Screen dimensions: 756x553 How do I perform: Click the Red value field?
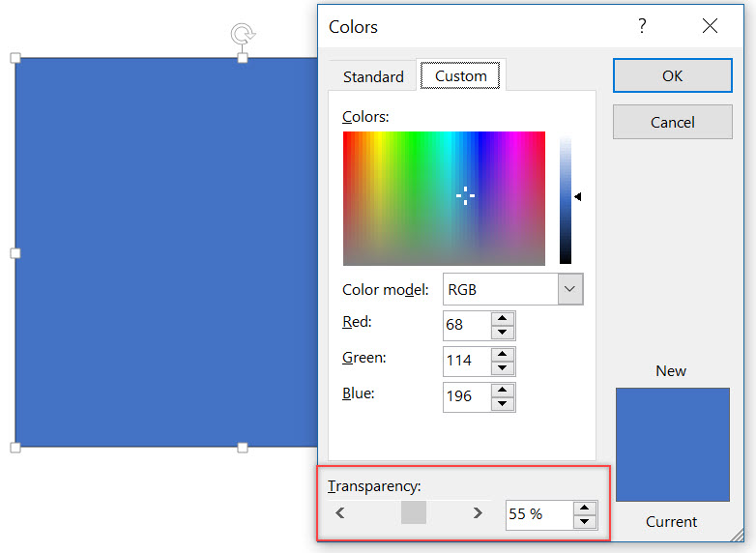[x=467, y=325]
